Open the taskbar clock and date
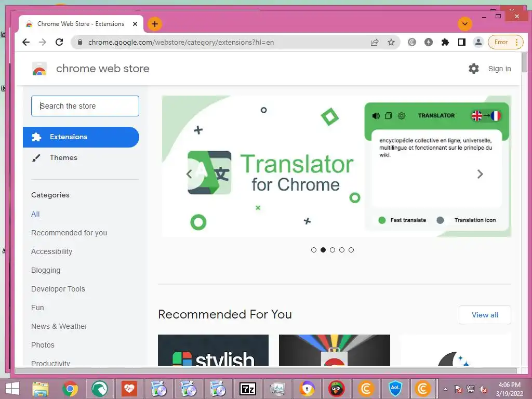 coord(510,389)
